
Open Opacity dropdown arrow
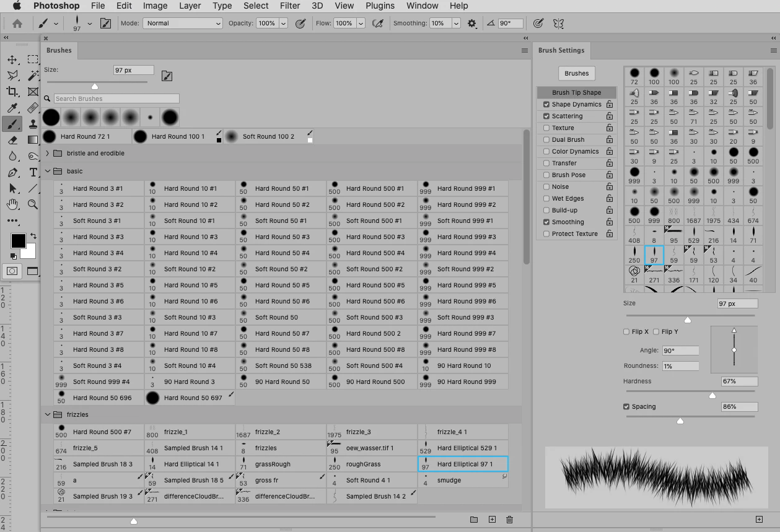(283, 24)
